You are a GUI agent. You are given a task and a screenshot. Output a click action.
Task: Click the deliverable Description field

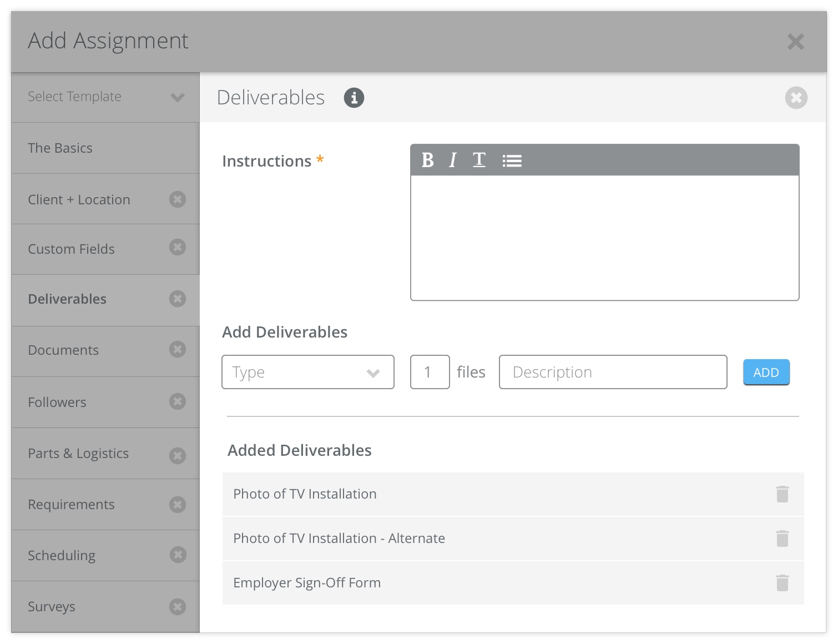pos(613,372)
